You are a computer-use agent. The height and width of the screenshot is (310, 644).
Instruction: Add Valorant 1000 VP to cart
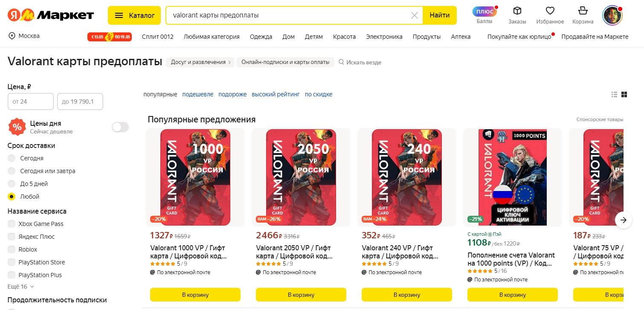pyautogui.click(x=195, y=295)
